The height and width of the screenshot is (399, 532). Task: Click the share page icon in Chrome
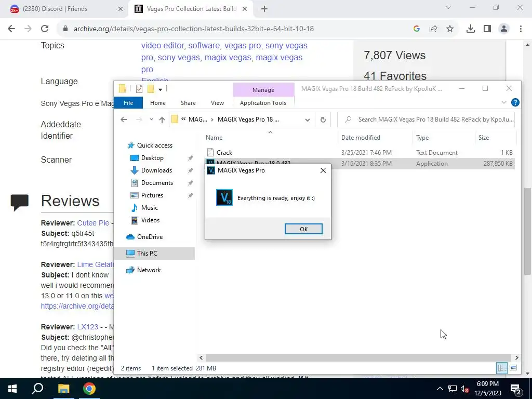pyautogui.click(x=433, y=29)
